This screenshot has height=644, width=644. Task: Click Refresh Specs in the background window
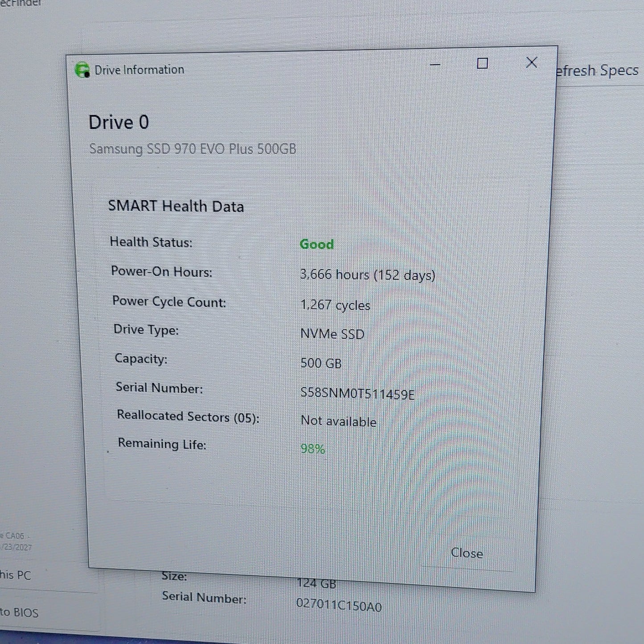597,71
